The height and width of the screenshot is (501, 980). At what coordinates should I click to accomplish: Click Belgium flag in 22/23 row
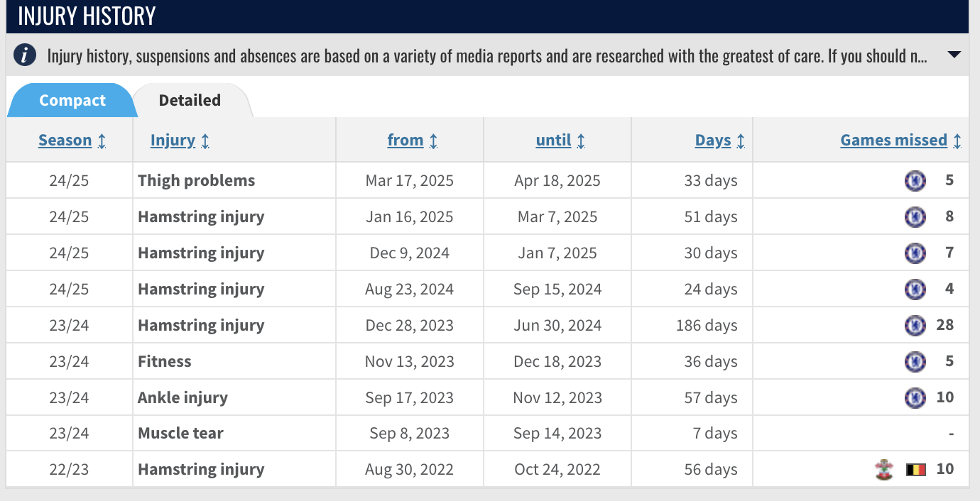pos(916,470)
